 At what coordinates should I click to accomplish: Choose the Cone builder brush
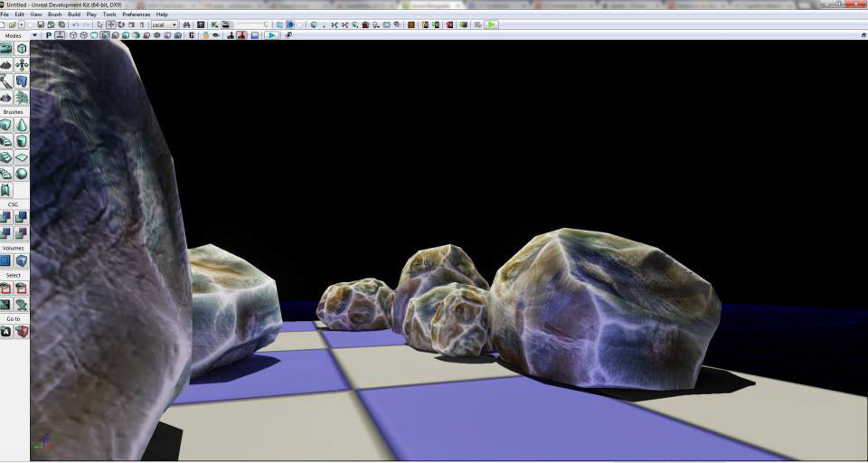pos(22,125)
